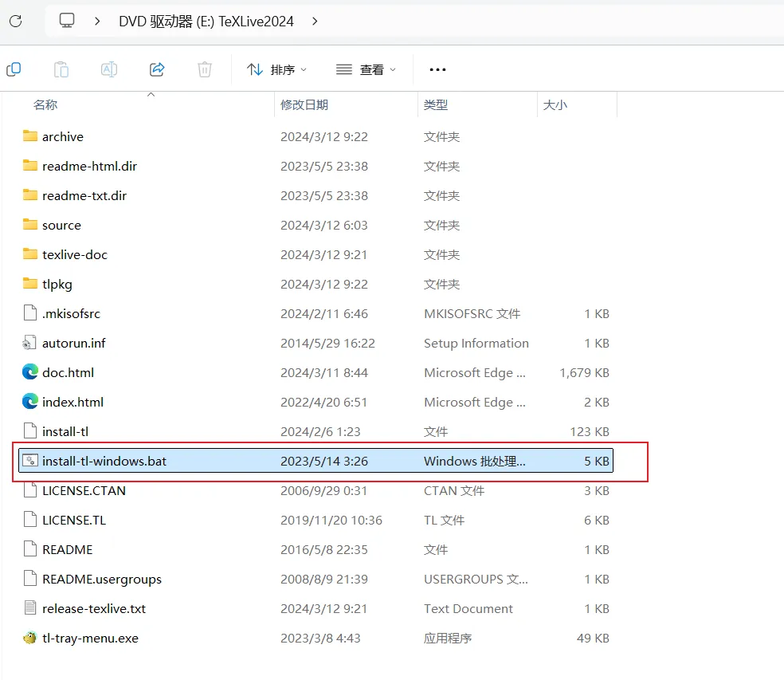
Task: Select the archive folder icon
Action: pos(30,136)
